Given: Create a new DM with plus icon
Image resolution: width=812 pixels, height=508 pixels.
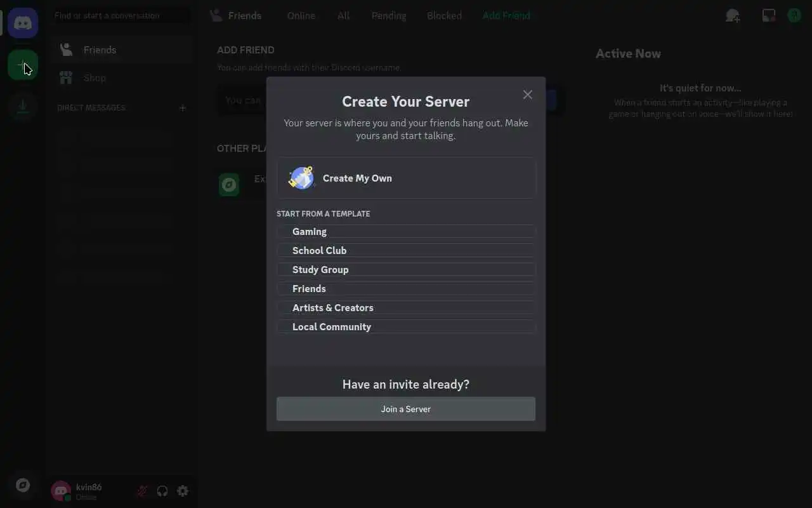Looking at the screenshot, I should (x=183, y=108).
